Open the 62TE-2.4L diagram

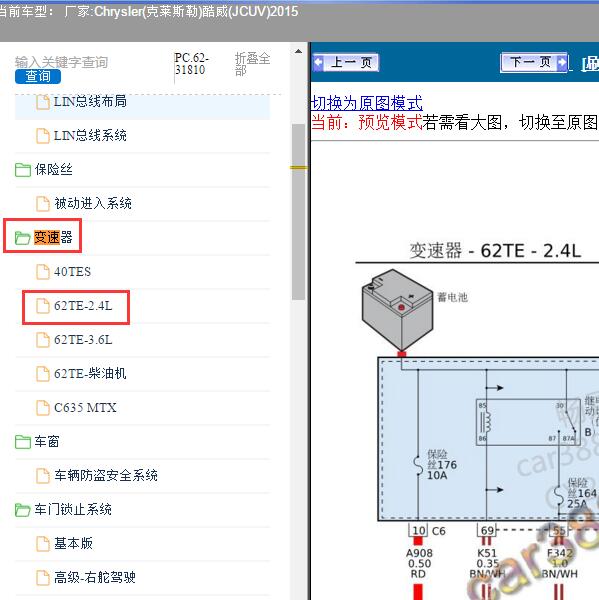coord(83,306)
